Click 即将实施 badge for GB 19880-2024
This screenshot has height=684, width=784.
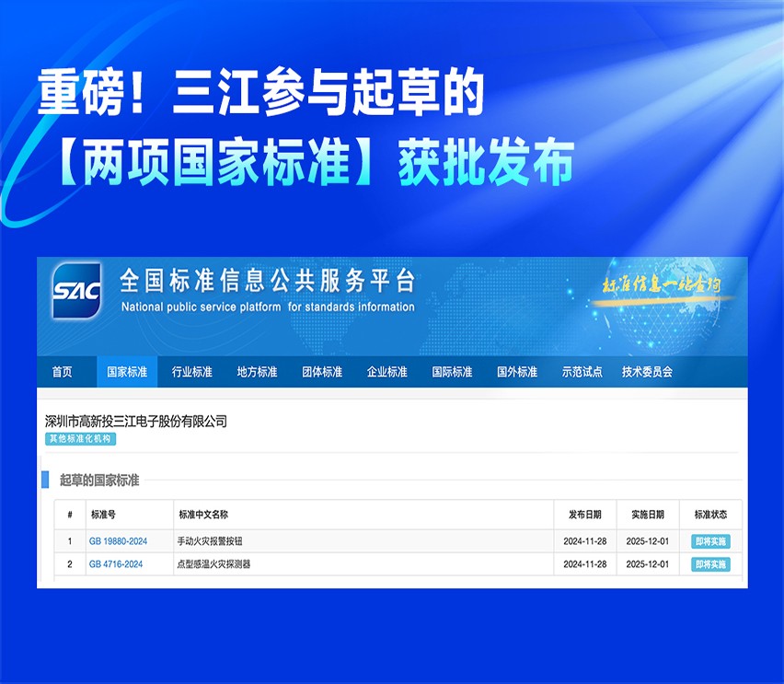point(710,541)
